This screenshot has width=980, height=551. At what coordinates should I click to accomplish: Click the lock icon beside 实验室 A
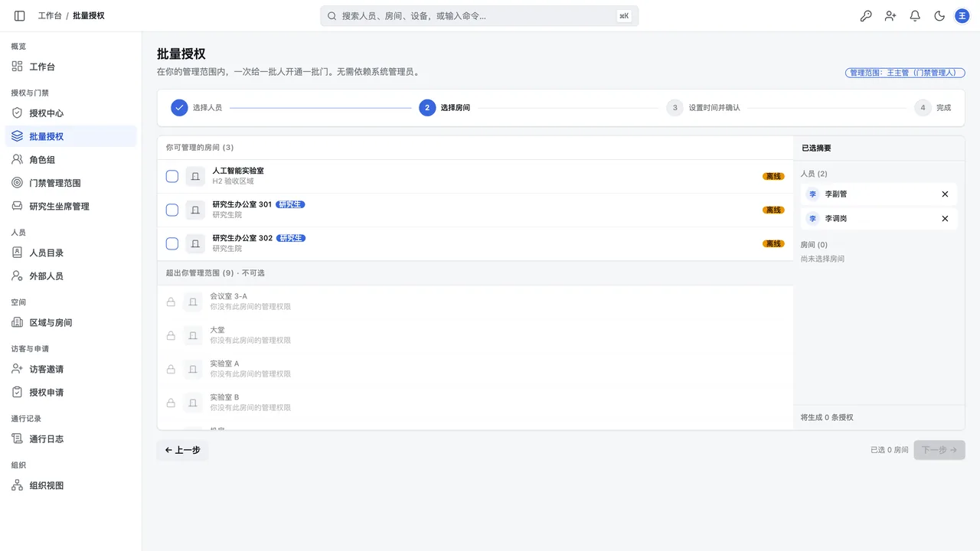click(171, 369)
